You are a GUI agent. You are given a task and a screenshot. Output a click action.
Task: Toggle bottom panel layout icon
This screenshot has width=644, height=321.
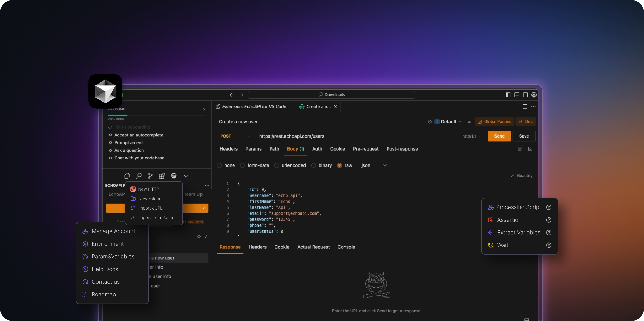517,95
